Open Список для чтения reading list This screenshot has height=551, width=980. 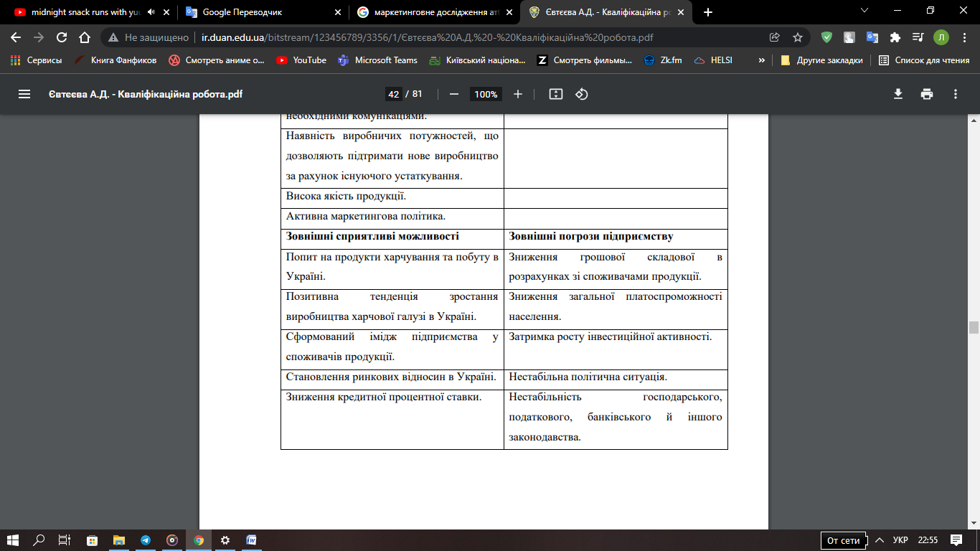click(x=925, y=60)
